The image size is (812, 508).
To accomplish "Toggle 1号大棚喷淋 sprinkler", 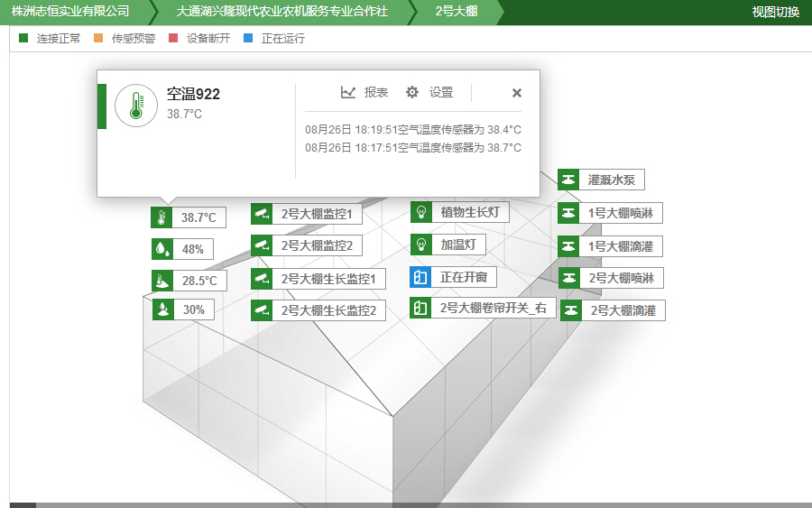I will [567, 214].
